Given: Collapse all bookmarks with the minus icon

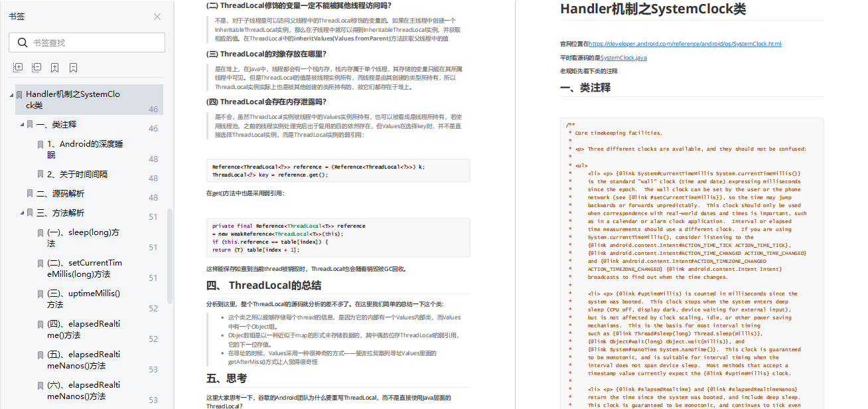Looking at the screenshot, I should click(x=36, y=68).
